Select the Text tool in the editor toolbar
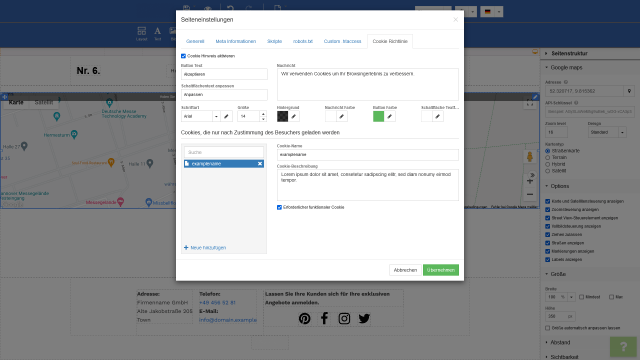 point(158,33)
